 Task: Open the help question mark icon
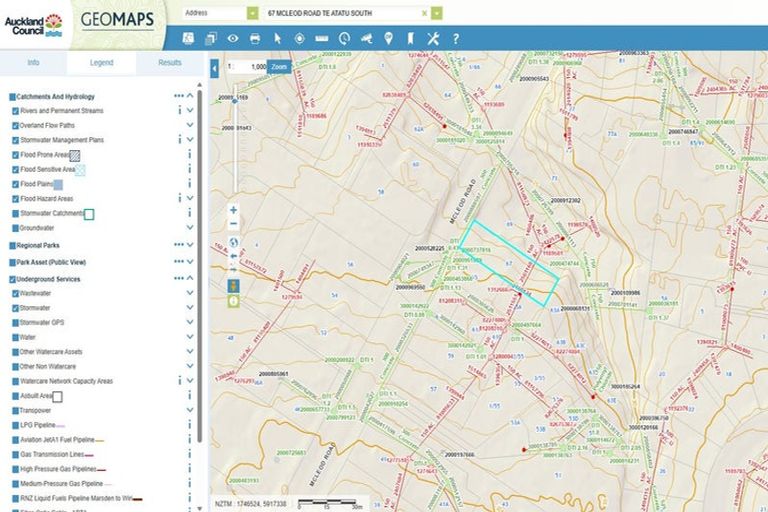pyautogui.click(x=456, y=38)
